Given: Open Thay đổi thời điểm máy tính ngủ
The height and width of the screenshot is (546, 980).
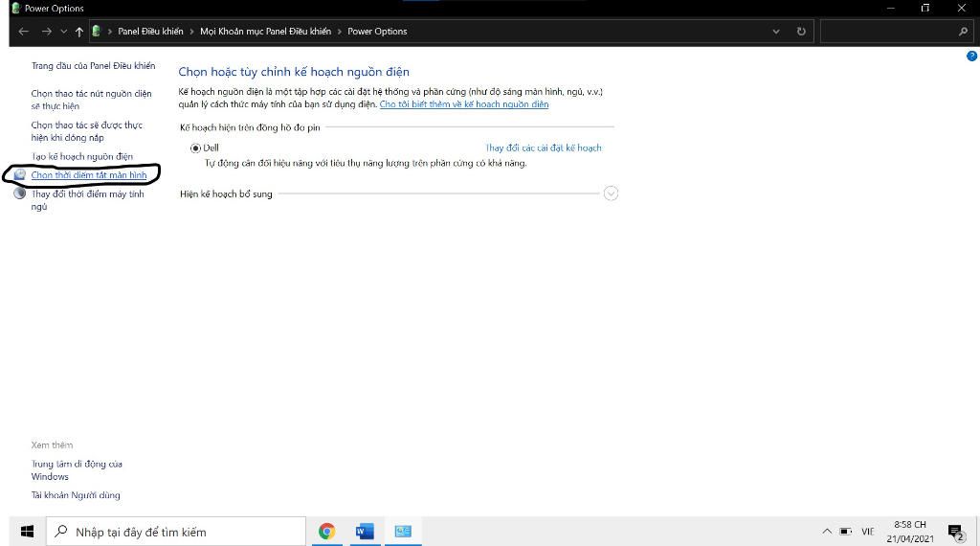Looking at the screenshot, I should (87, 200).
